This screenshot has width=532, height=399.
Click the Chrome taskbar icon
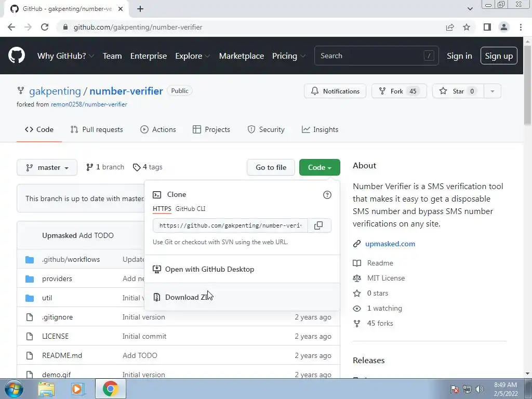tap(110, 389)
